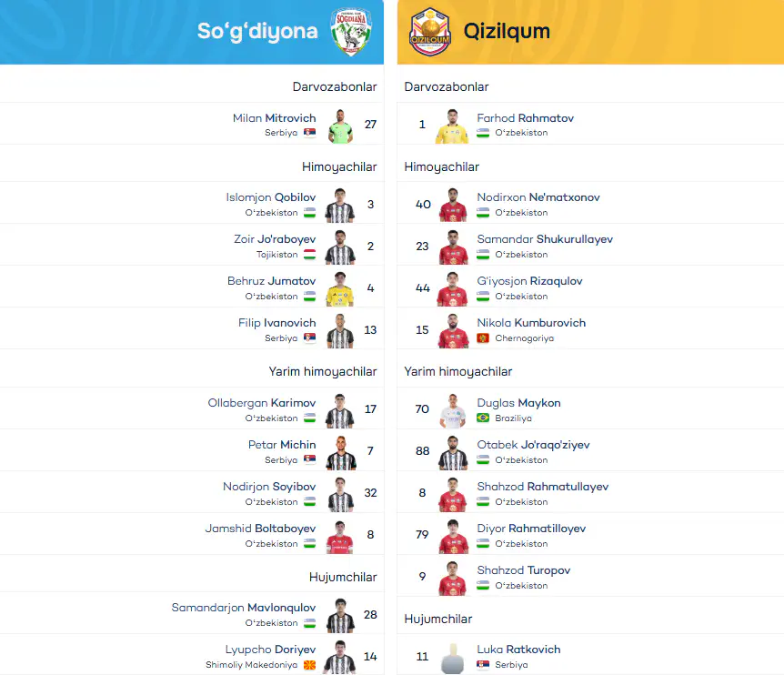Viewport: 784px width, 675px height.
Task: Click Behruz Jumatov's photo in yellow kit
Action: click(340, 289)
